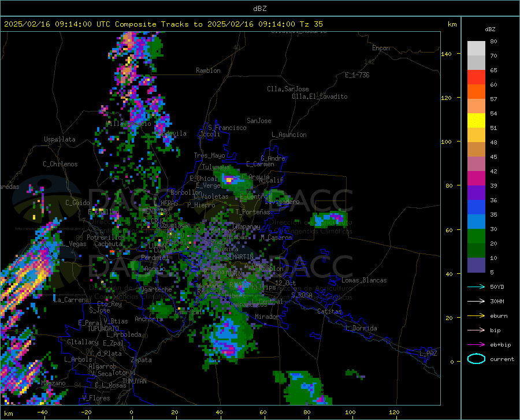Click the C_Chilenos map label
The image size is (520, 420).
tap(60, 164)
